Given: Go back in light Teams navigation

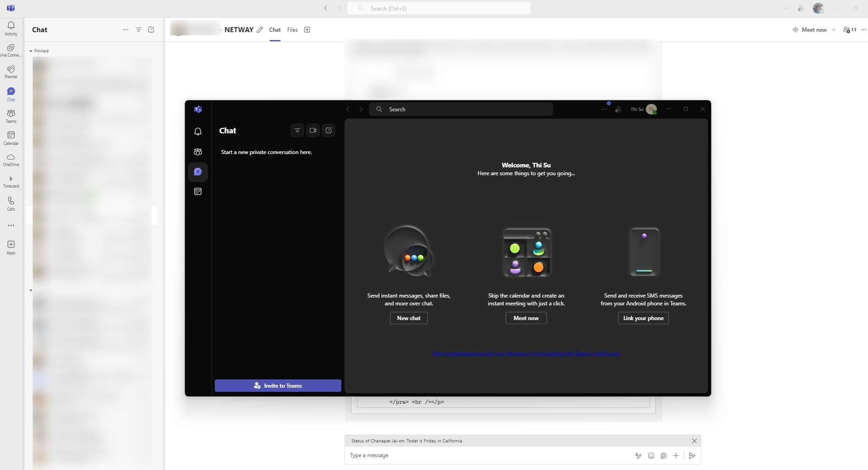Looking at the screenshot, I should [326, 8].
